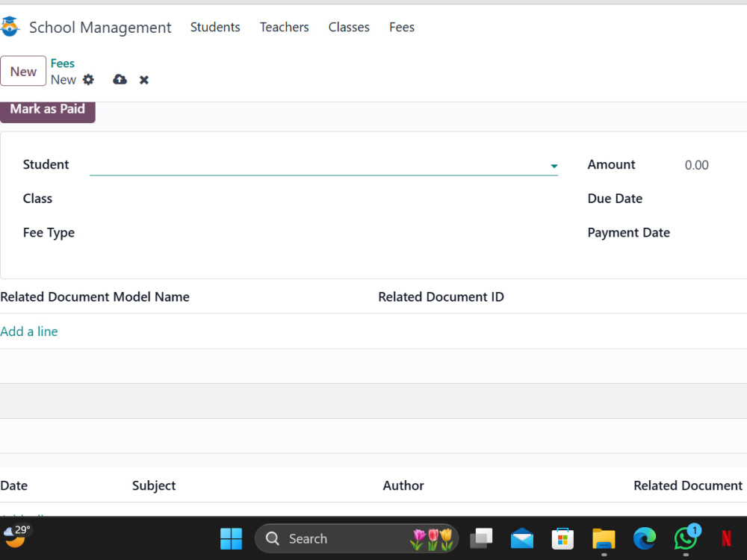Screen dimensions: 747x560
Task: Edit the Amount field showing 0.00
Action: click(696, 165)
